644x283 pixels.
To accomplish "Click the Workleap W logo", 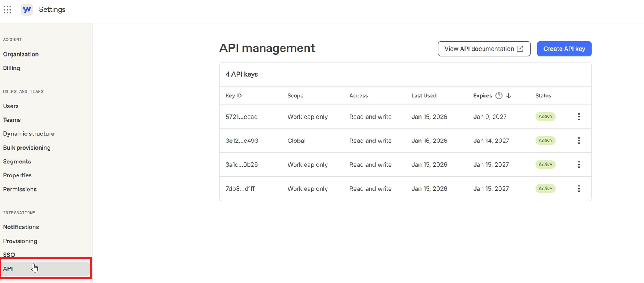I will [x=27, y=9].
